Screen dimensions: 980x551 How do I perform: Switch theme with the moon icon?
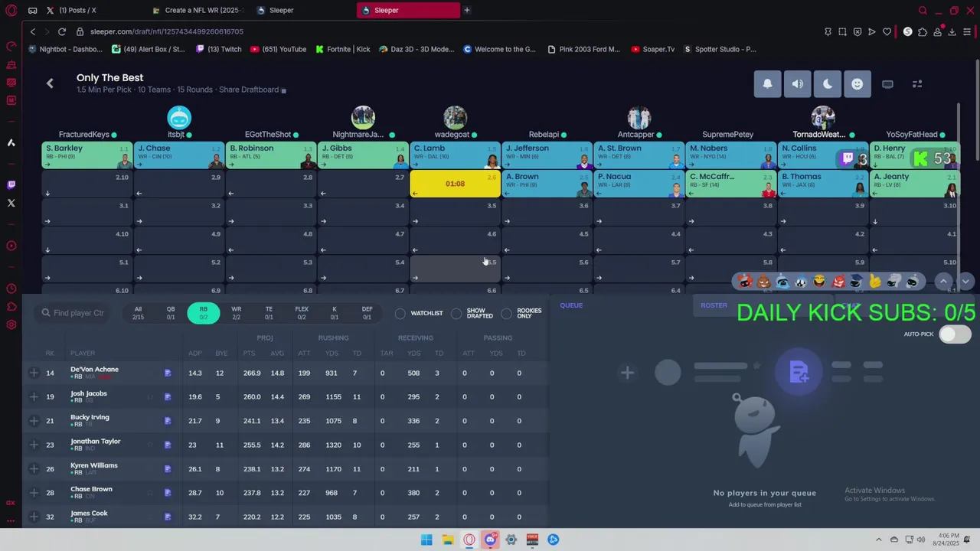coord(827,84)
